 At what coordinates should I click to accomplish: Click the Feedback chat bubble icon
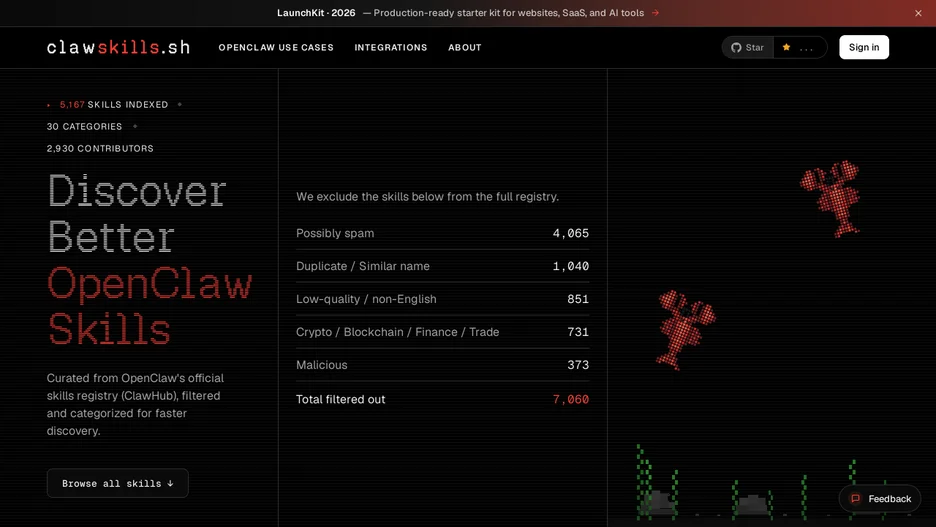tap(855, 498)
